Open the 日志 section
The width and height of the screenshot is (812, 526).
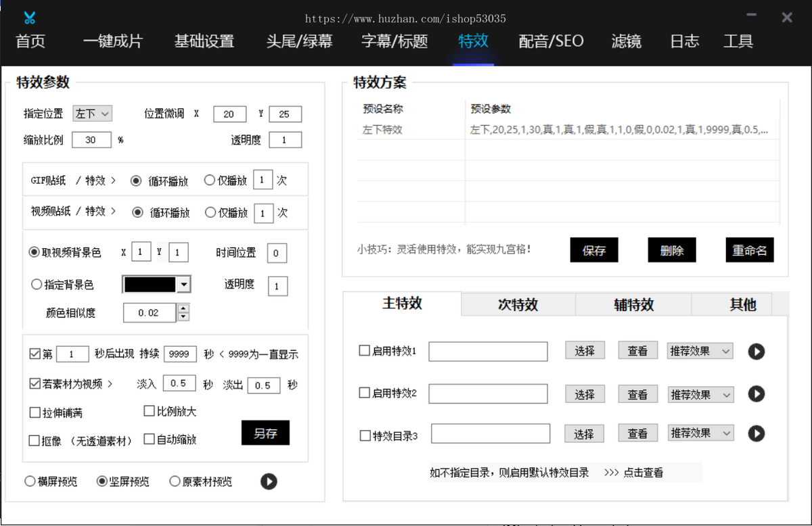(684, 41)
